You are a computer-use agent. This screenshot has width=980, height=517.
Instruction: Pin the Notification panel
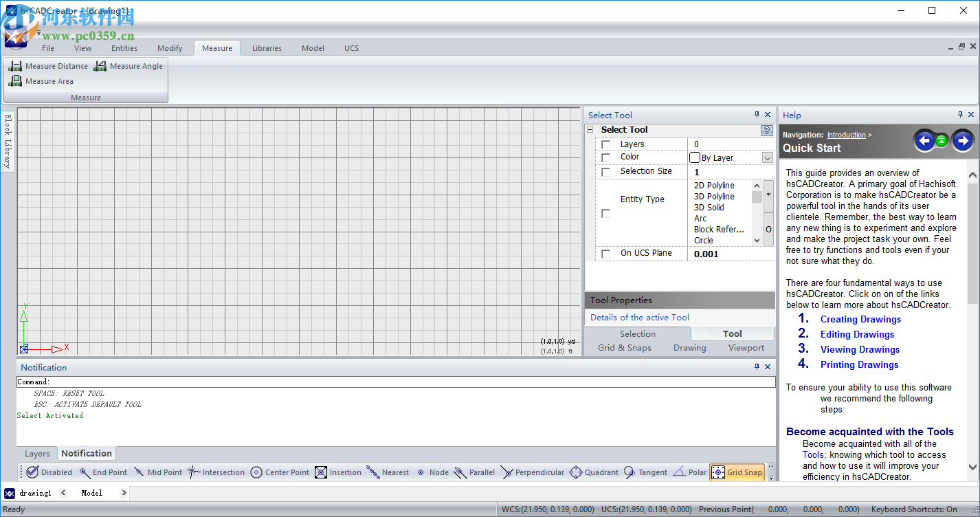(757, 367)
